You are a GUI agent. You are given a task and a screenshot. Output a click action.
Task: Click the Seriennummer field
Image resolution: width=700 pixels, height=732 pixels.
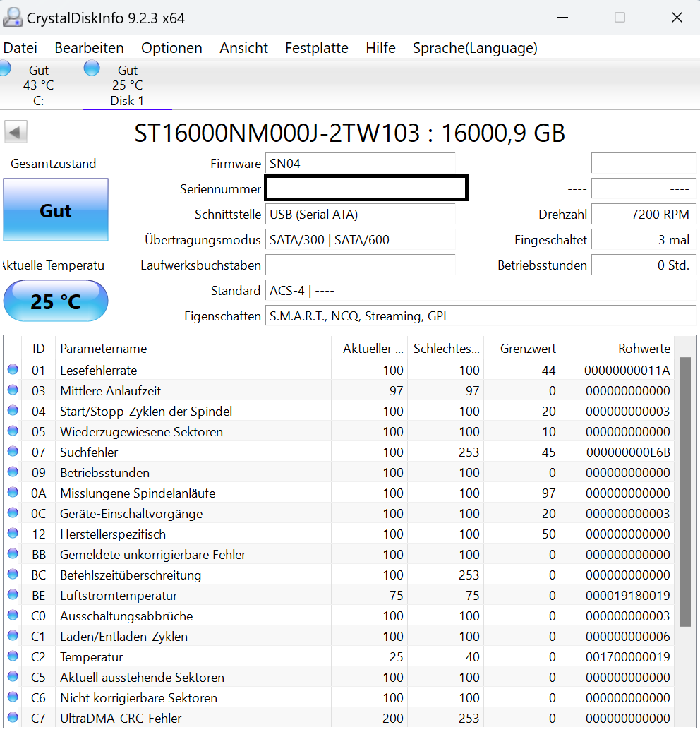tap(366, 188)
